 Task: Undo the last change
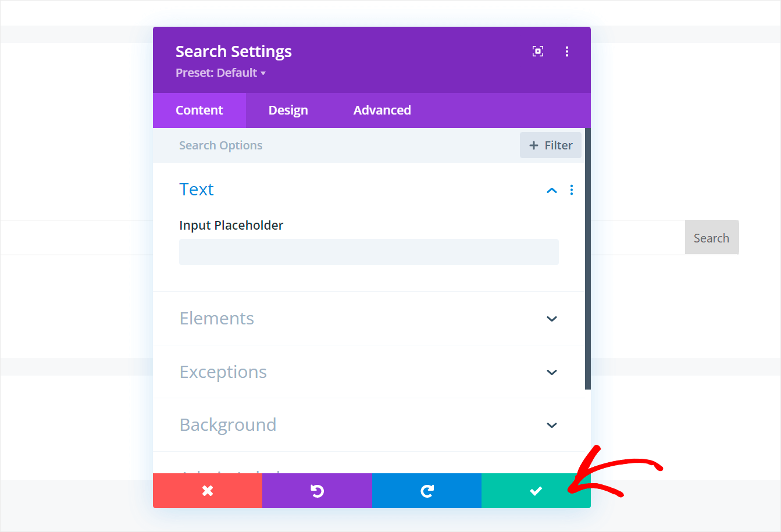[317, 491]
